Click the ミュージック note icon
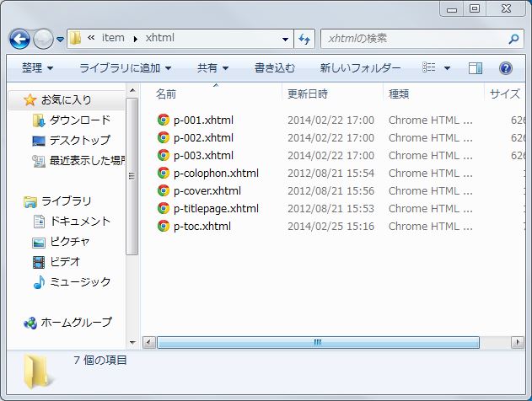The image size is (532, 401). pos(39,281)
